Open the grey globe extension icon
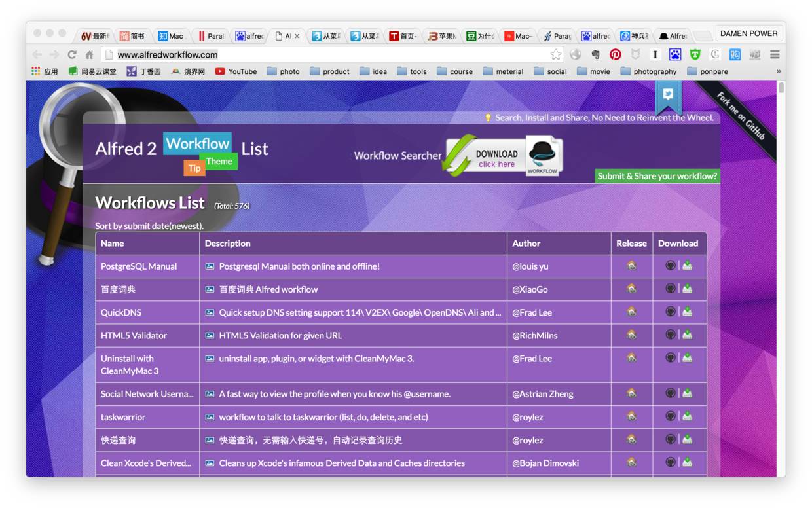Viewport: 812px width, 508px height. [576, 54]
